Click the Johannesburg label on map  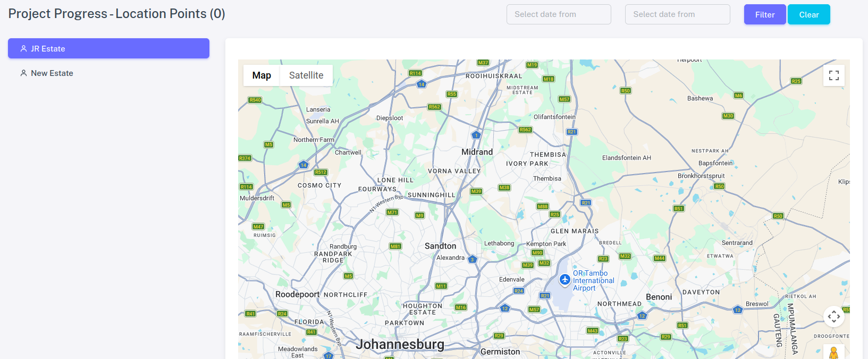point(400,344)
